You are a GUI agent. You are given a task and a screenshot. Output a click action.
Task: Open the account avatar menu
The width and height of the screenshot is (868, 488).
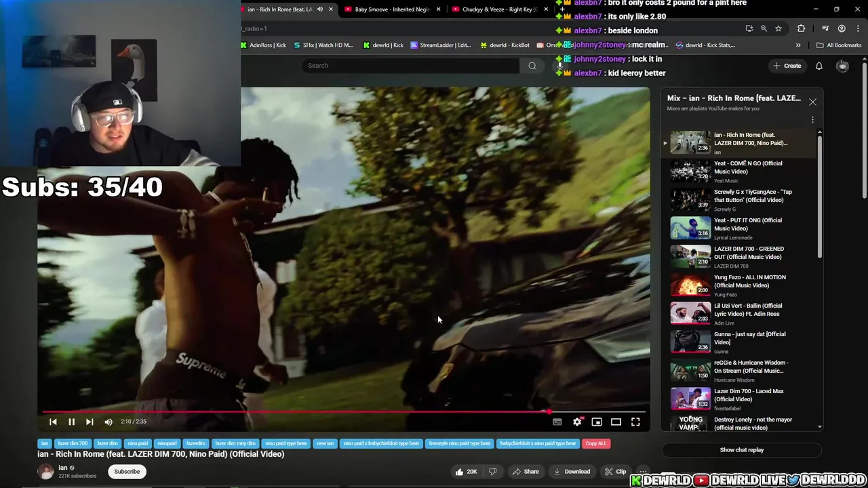842,66
